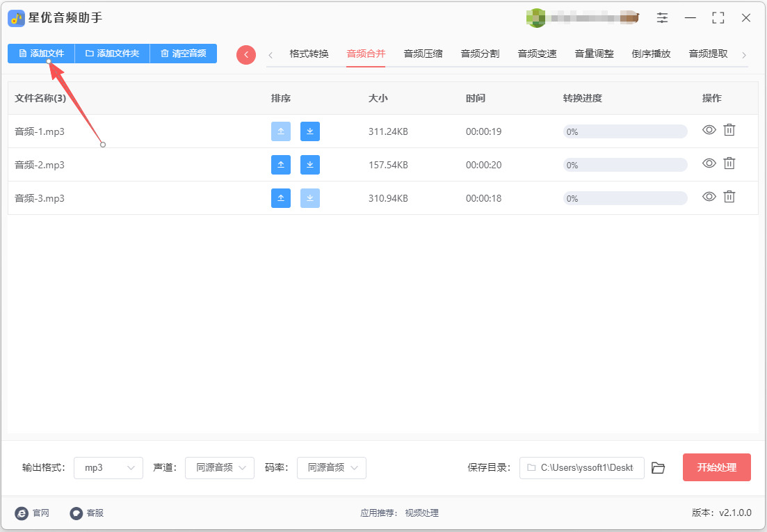Open settings sliders icon in title bar
Viewport: 767px width, 532px height.
coord(662,18)
